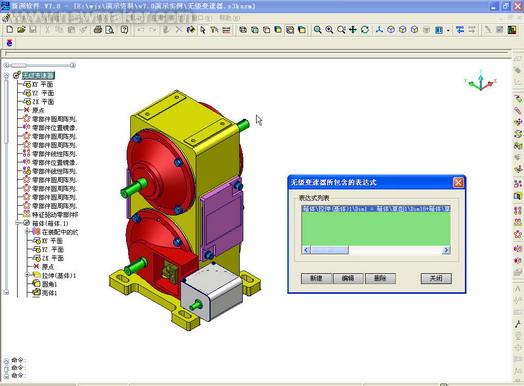Click the 新建 button in expression dialog

pyautogui.click(x=316, y=278)
